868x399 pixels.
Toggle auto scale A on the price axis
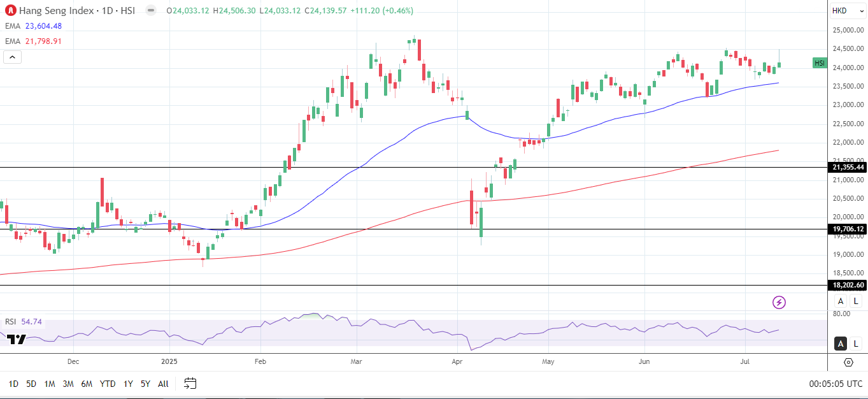click(x=840, y=301)
